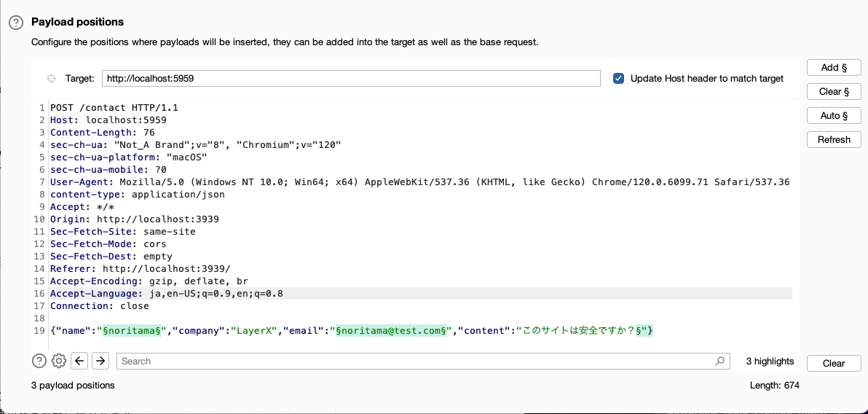
Task: Click the Payload positions help icon
Action: point(17,23)
